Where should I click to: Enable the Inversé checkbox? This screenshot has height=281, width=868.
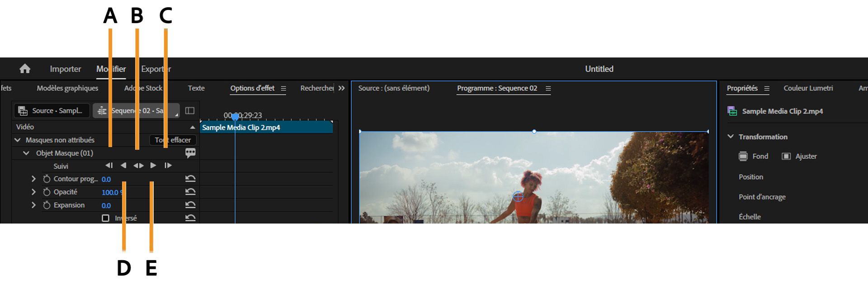(105, 218)
